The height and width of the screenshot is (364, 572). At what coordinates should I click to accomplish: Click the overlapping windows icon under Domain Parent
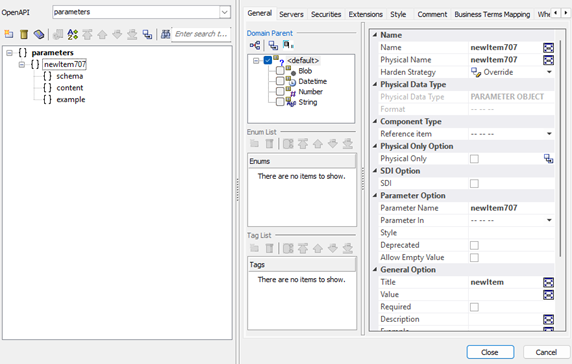(x=273, y=45)
